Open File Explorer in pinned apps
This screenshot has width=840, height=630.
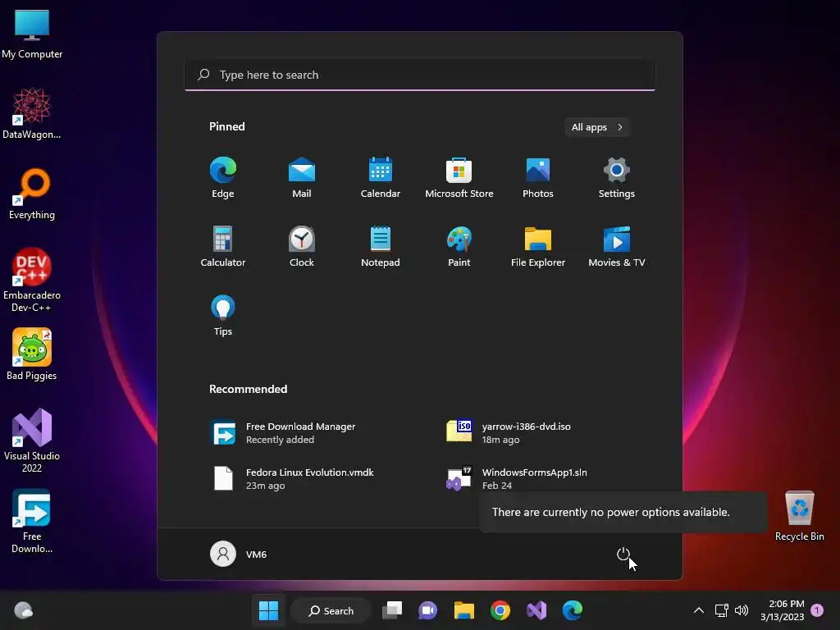tap(538, 246)
